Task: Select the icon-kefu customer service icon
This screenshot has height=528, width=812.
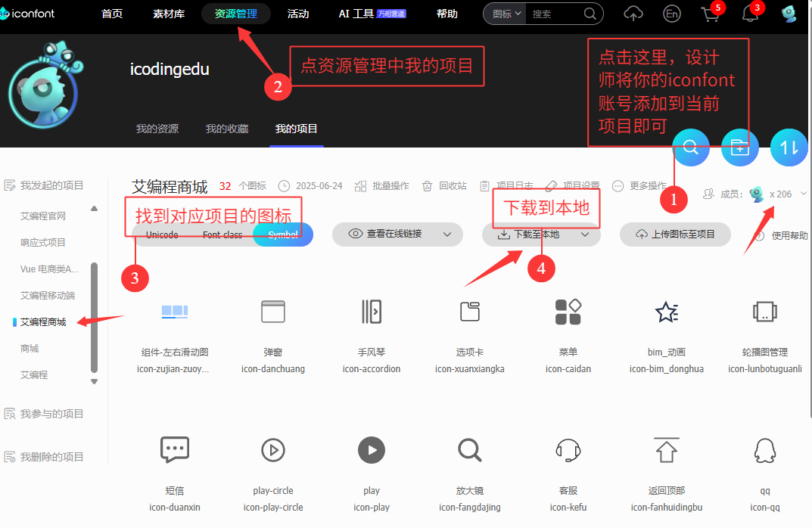Action: (x=568, y=451)
